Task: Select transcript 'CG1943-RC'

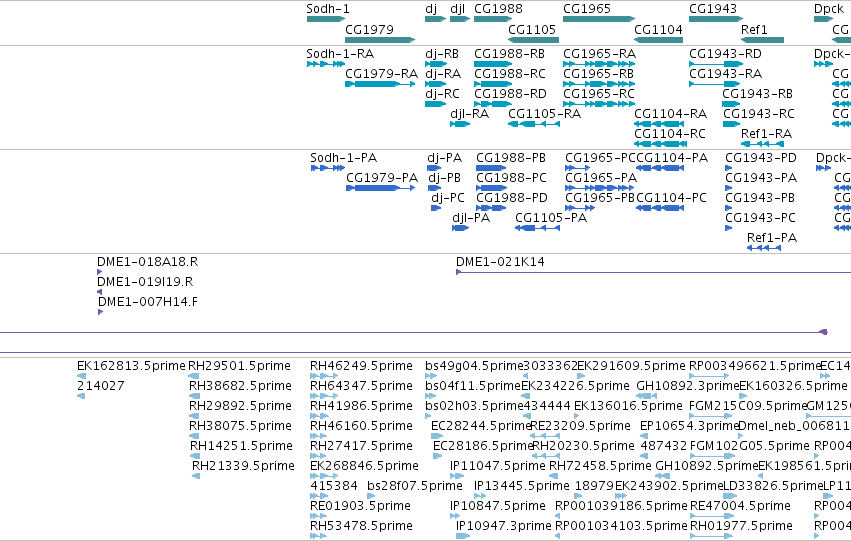Action: 759,114
